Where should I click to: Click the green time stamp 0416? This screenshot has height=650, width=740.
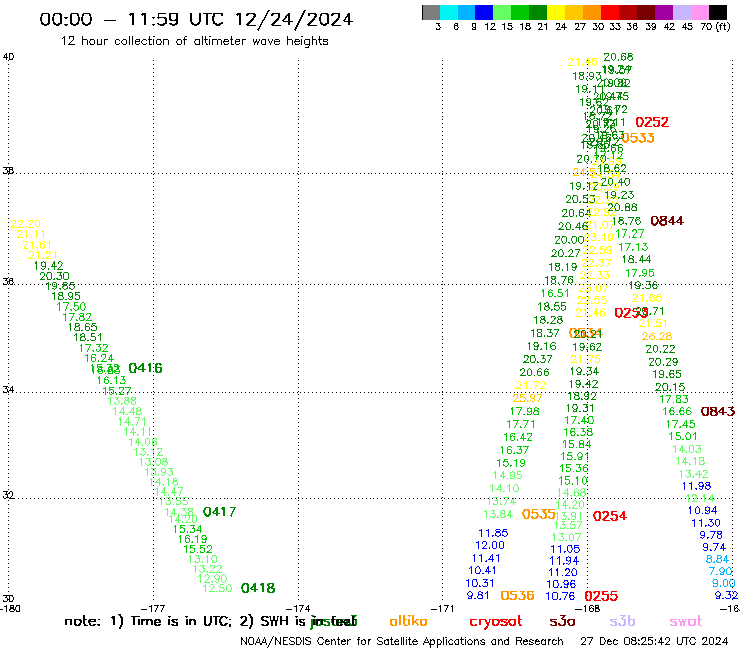click(145, 368)
